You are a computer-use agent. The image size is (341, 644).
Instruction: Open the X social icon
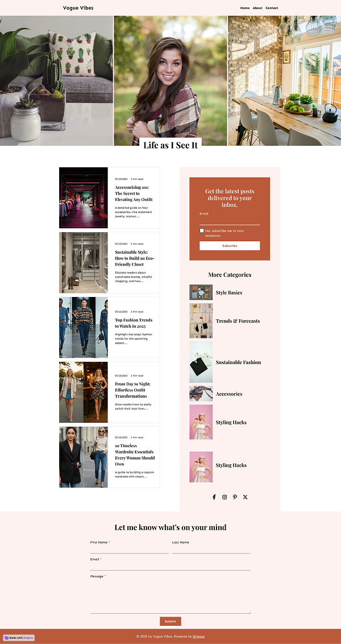pos(246,497)
